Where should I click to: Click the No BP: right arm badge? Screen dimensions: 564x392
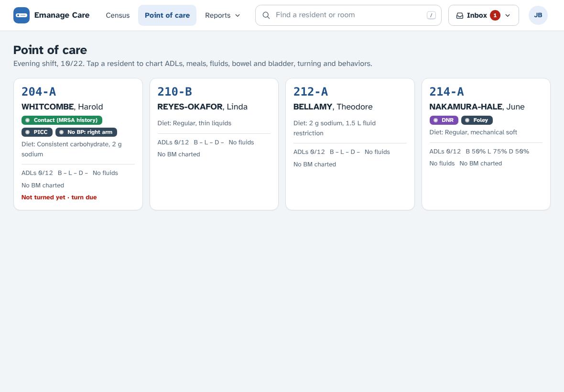point(87,132)
